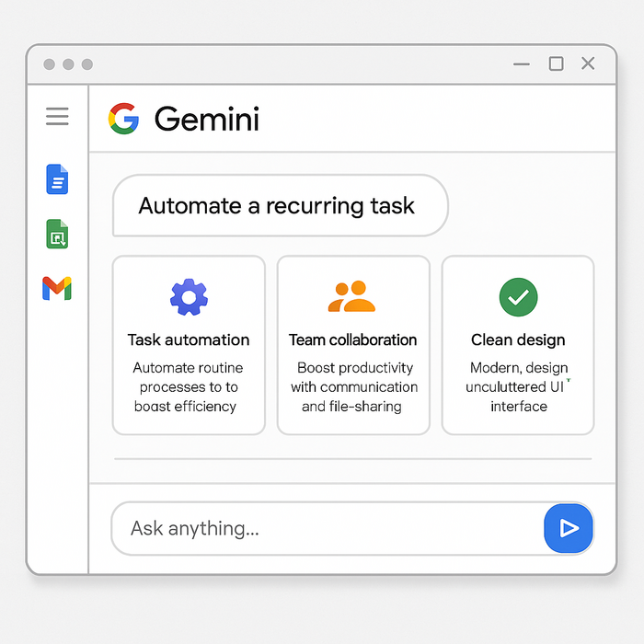Screen dimensions: 644x644
Task: Open Google Sheets from the sidebar
Action: pyautogui.click(x=57, y=234)
